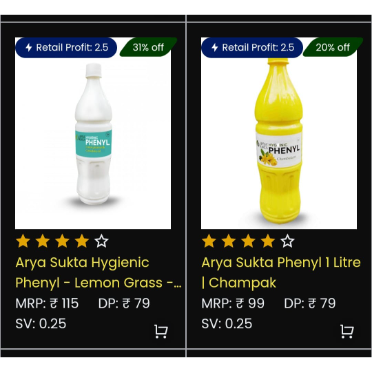The image size is (372, 372).
Task: Click Retail Profit 2.5 badge on white bottle
Action: pyautogui.click(x=66, y=48)
